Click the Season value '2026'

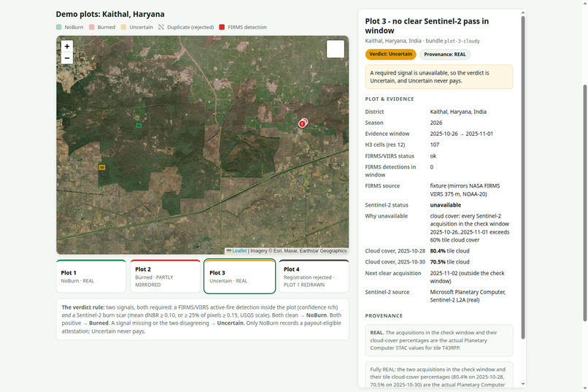click(436, 123)
